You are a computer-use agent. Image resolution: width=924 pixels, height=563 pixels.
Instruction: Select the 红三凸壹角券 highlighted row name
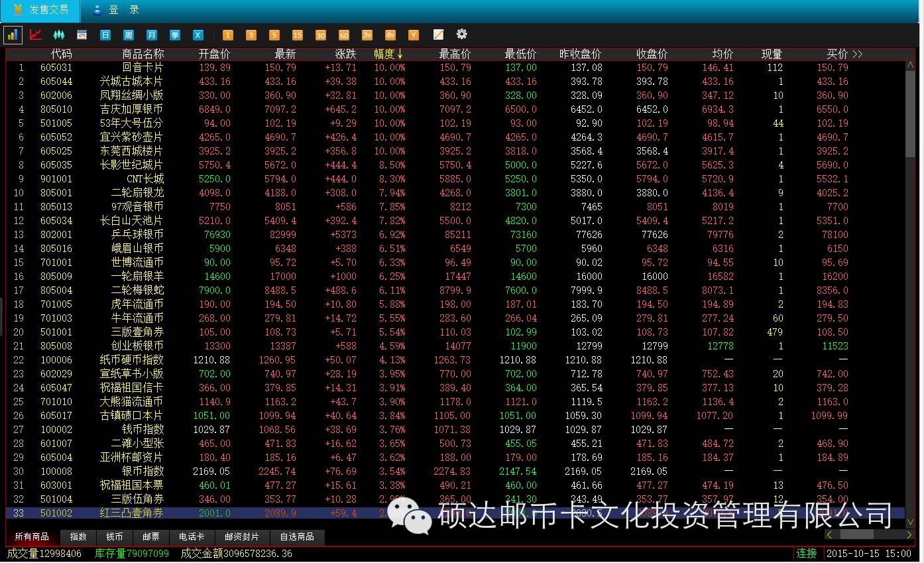click(x=131, y=513)
